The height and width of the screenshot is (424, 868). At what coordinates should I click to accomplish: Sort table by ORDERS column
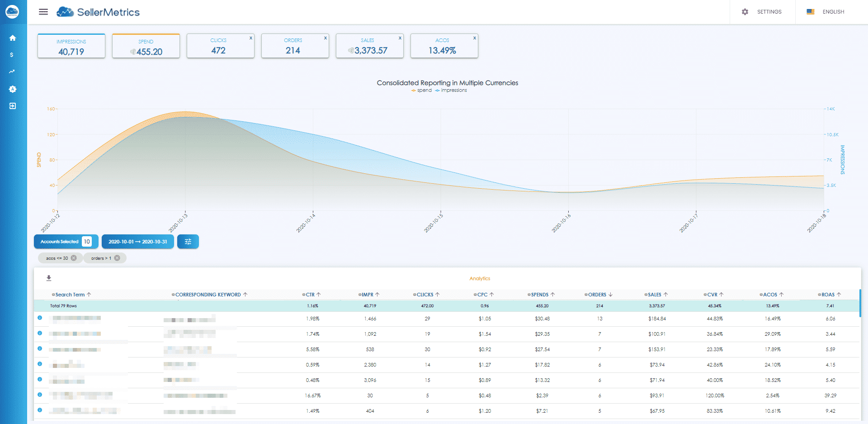[x=598, y=295]
